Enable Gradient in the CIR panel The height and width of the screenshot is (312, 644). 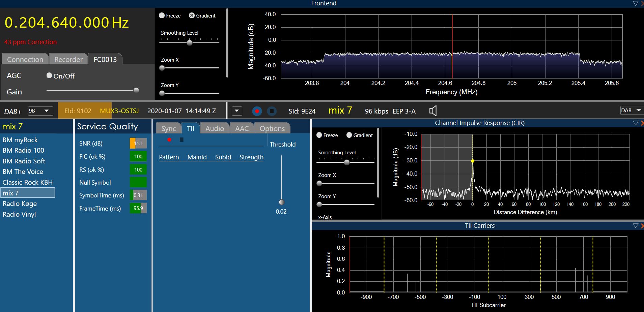(349, 135)
